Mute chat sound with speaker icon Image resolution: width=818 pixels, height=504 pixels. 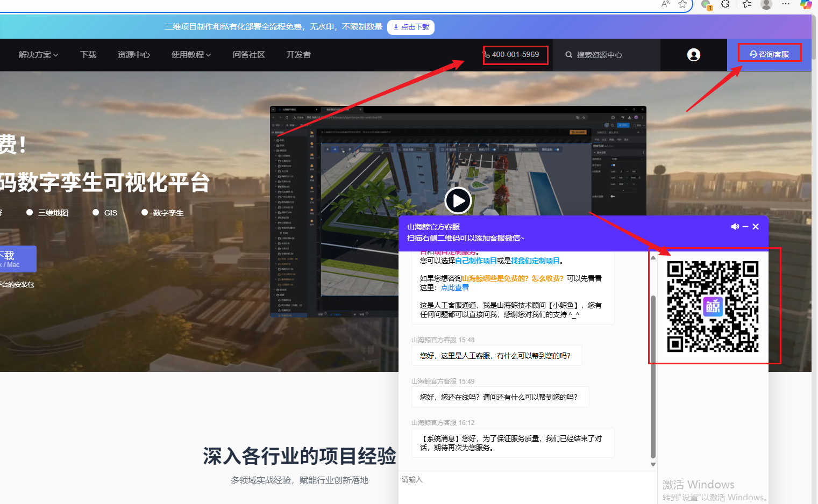pos(735,227)
